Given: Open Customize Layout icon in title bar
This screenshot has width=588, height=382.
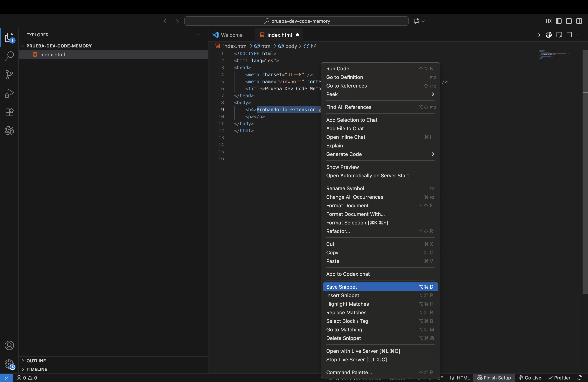Looking at the screenshot, I should (x=549, y=21).
